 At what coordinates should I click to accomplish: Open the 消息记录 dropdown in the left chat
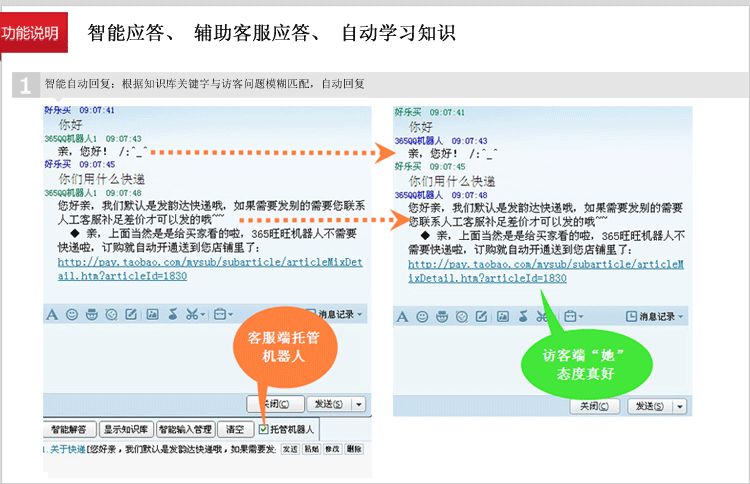click(360, 314)
